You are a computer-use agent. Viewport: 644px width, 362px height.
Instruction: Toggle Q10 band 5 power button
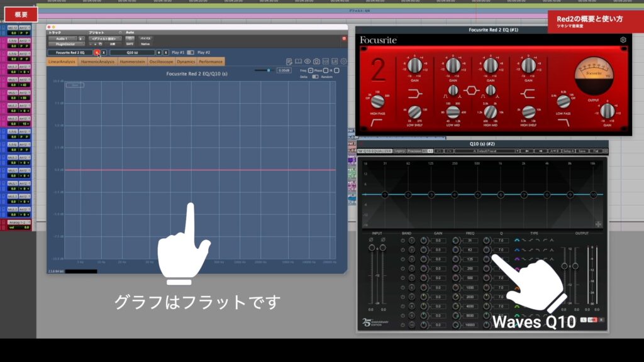[402, 278]
